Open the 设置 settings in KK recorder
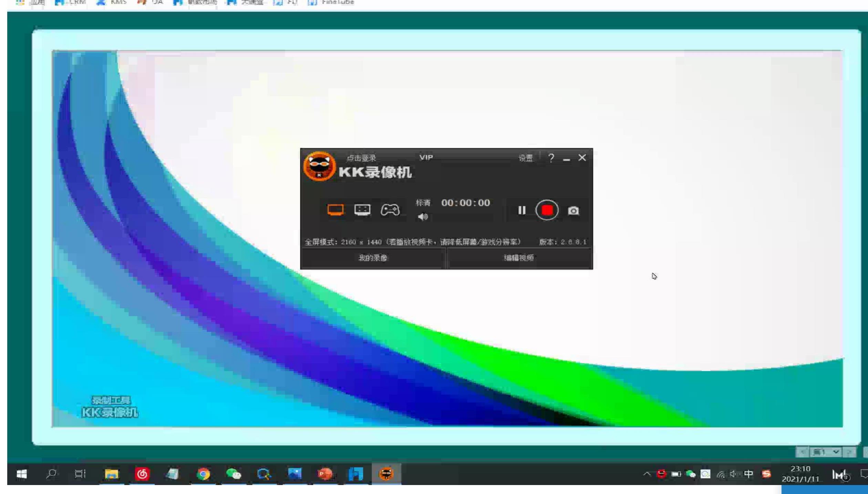The width and height of the screenshot is (868, 494). pyautogui.click(x=526, y=158)
